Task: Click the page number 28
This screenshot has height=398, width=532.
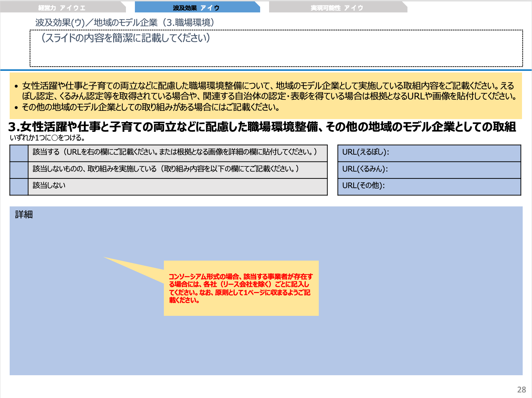Action: click(521, 390)
